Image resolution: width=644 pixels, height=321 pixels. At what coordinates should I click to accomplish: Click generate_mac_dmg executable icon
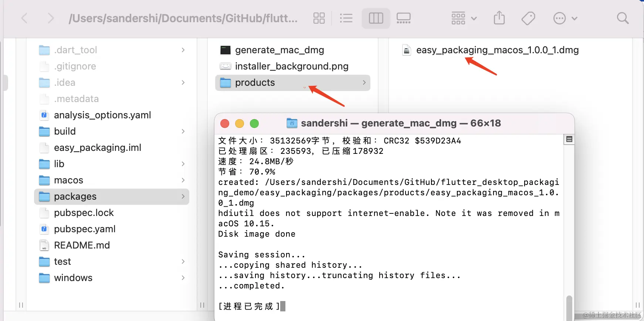coord(226,50)
